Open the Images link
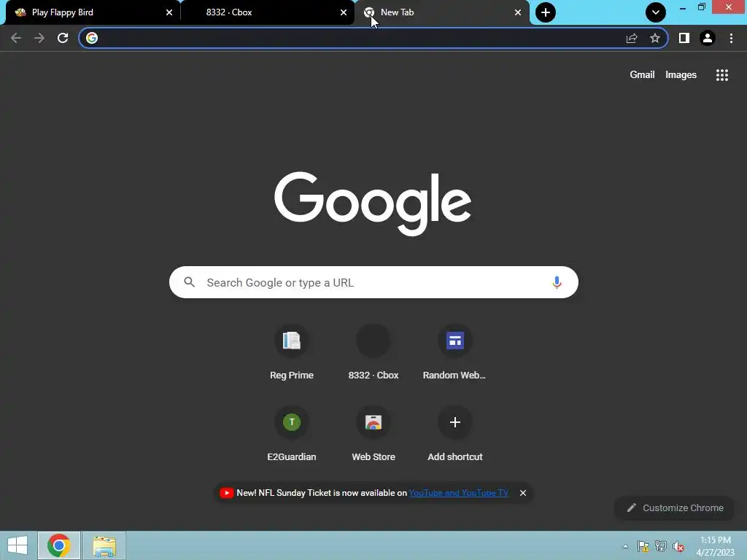The image size is (747, 560). coord(681,75)
